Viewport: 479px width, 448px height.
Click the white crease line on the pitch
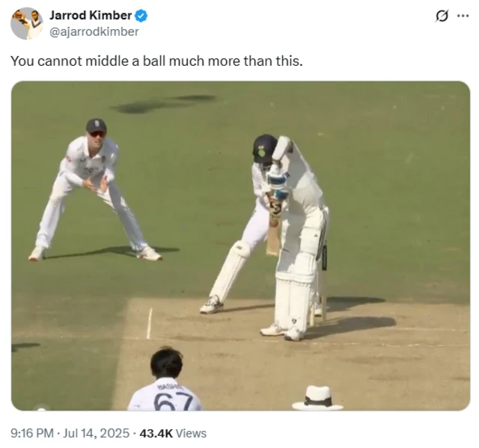tap(149, 323)
